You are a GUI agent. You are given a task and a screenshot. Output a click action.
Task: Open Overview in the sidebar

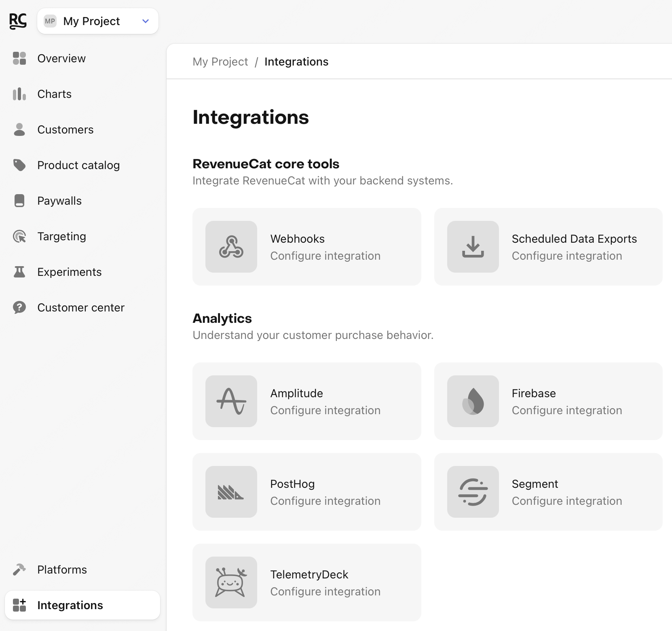coord(61,59)
